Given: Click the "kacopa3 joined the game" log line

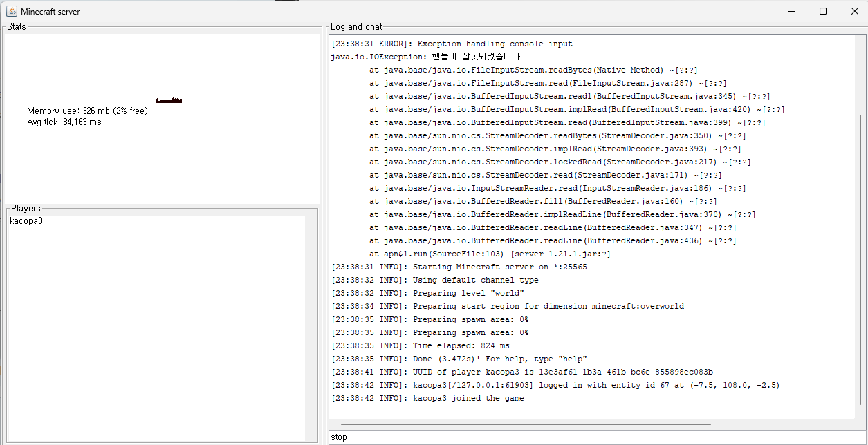Looking at the screenshot, I should (x=427, y=398).
